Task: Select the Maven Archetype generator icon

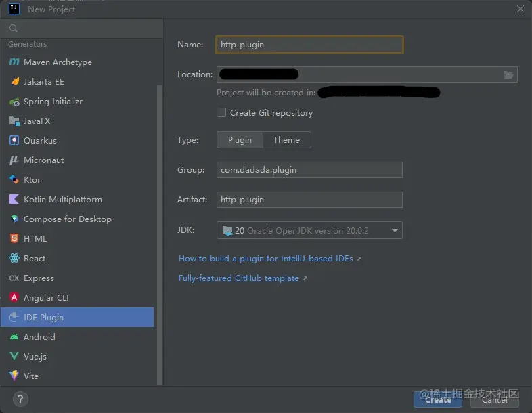Action: tap(14, 62)
